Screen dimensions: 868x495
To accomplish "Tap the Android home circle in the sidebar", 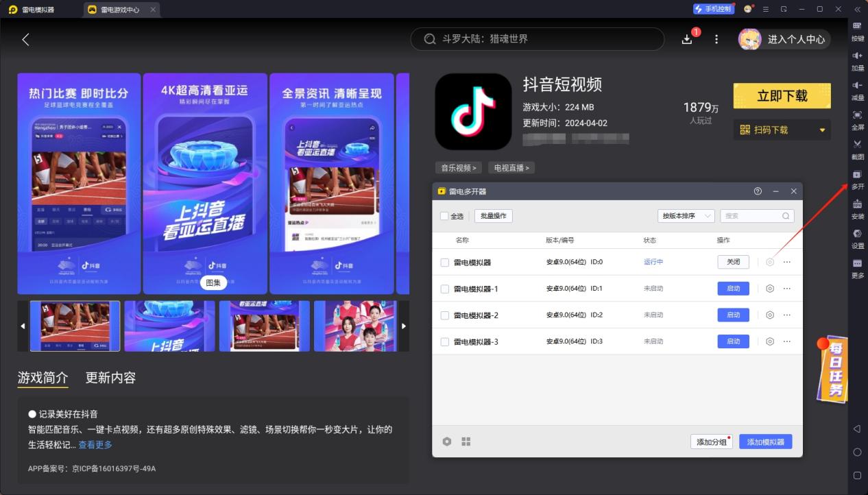I will (857, 452).
